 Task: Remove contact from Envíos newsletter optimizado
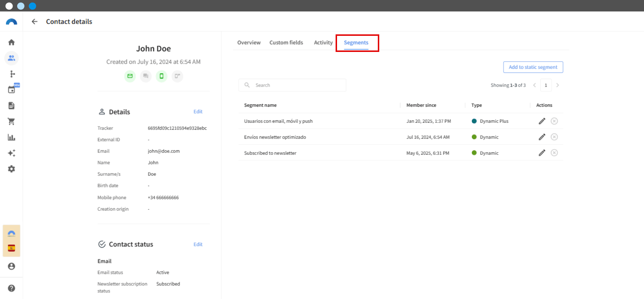click(554, 137)
